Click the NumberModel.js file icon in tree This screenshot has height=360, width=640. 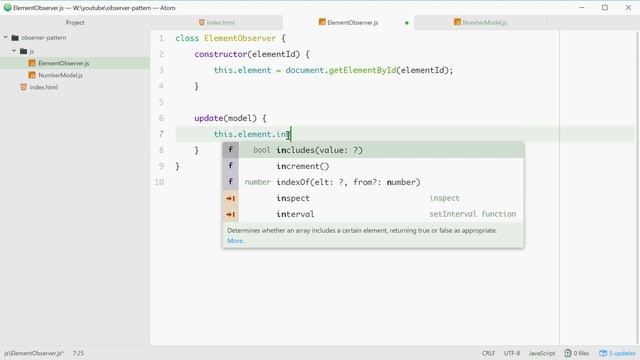tap(32, 75)
